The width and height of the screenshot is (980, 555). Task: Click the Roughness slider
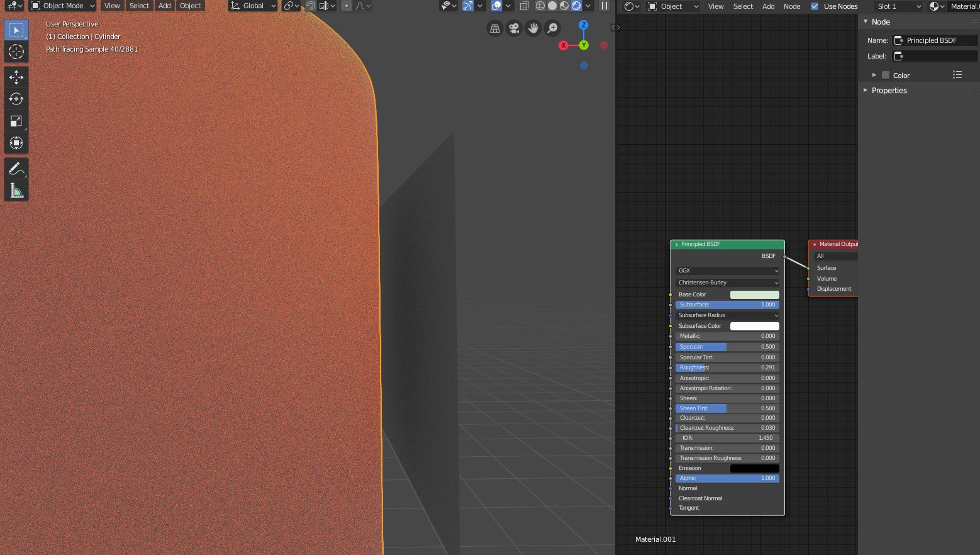click(x=728, y=367)
